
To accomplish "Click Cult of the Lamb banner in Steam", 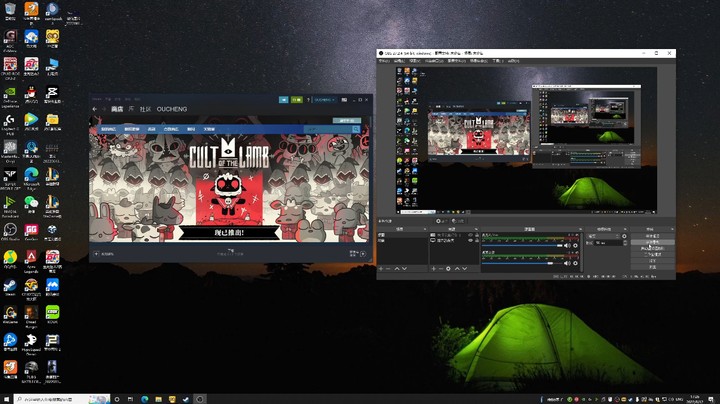I will (x=229, y=188).
